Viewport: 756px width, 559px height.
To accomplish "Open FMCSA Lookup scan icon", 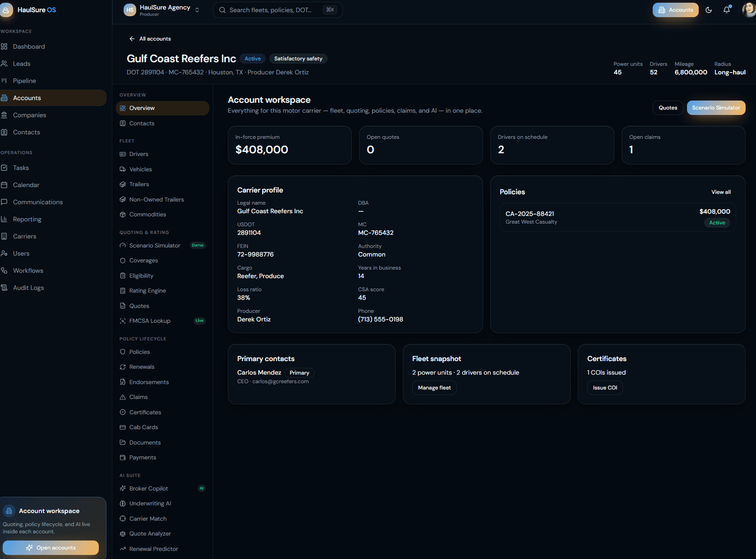I will (x=123, y=321).
